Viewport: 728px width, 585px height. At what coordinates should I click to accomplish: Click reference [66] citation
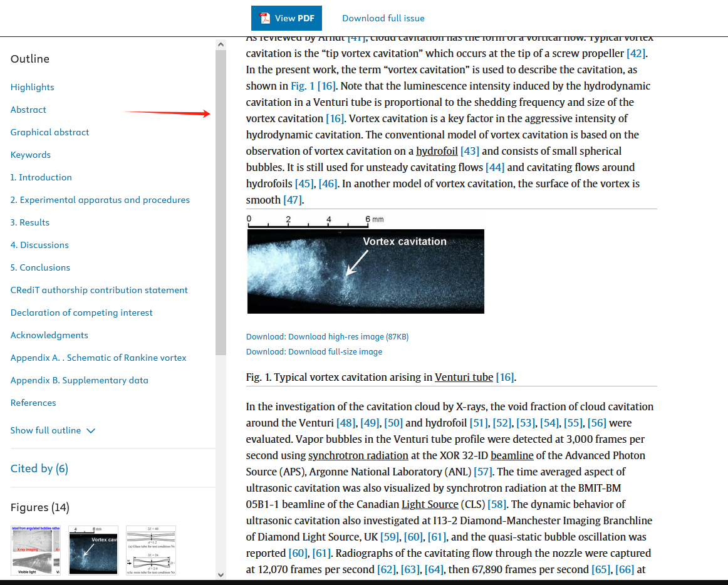click(625, 569)
